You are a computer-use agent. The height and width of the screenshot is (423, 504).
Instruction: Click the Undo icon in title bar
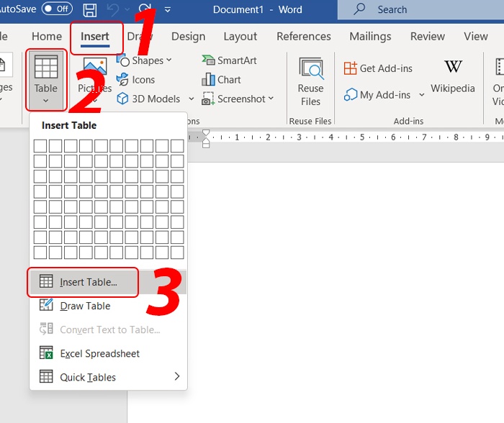(x=113, y=9)
